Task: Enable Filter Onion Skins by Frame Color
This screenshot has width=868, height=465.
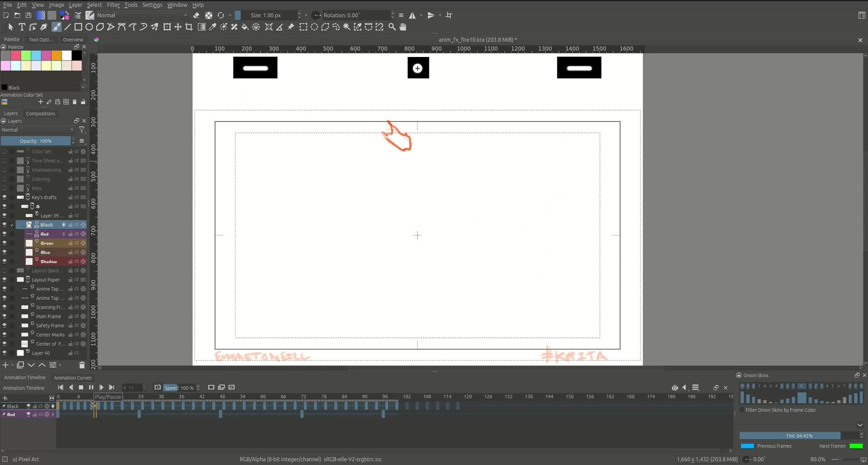Action: click(742, 410)
